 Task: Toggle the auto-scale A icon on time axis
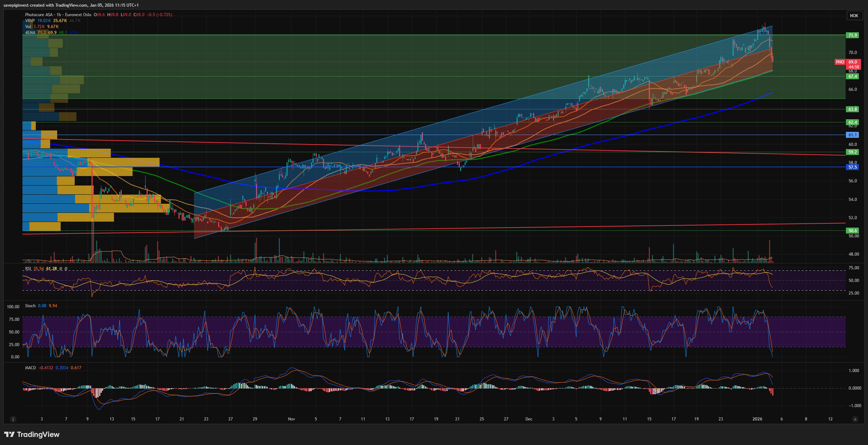point(855,419)
